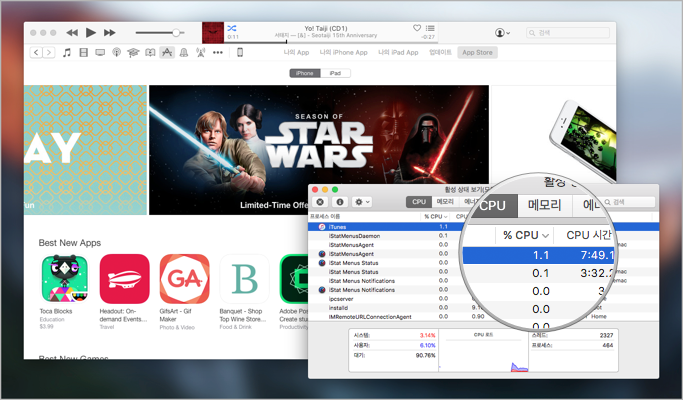Viewport: 683px width, 400px height.
Task: Skip ahead with the fast-forward button
Action: 109,33
